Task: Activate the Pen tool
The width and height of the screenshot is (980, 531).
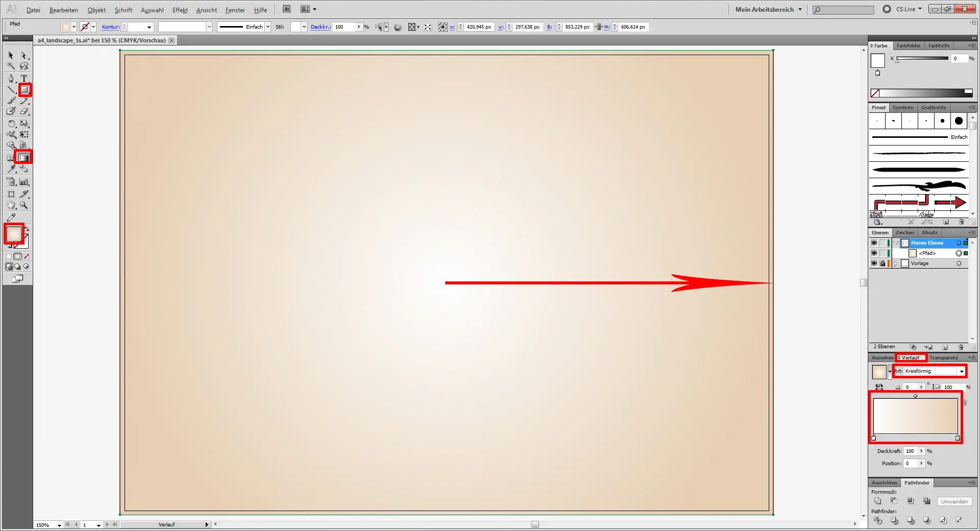Action: [11, 78]
